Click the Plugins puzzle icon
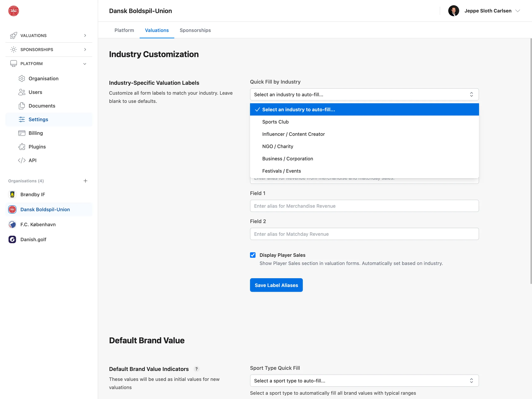 point(22,147)
